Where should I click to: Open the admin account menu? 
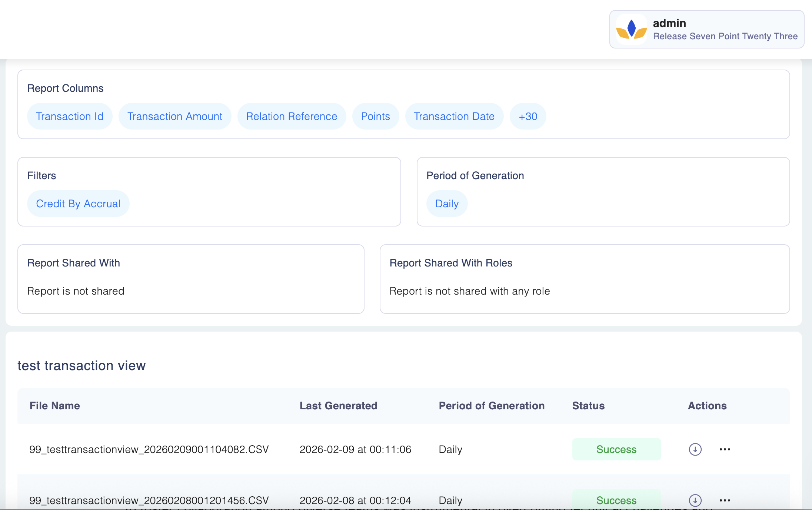[x=706, y=29]
